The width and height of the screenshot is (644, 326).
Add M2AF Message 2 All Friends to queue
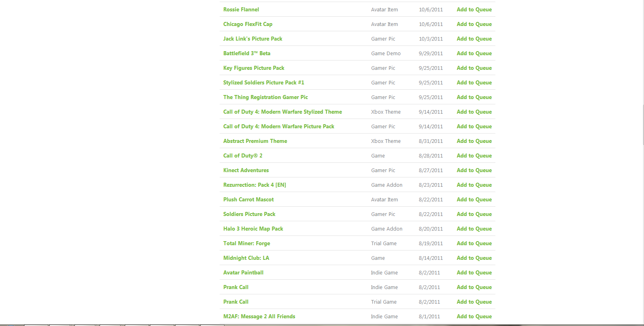(474, 316)
